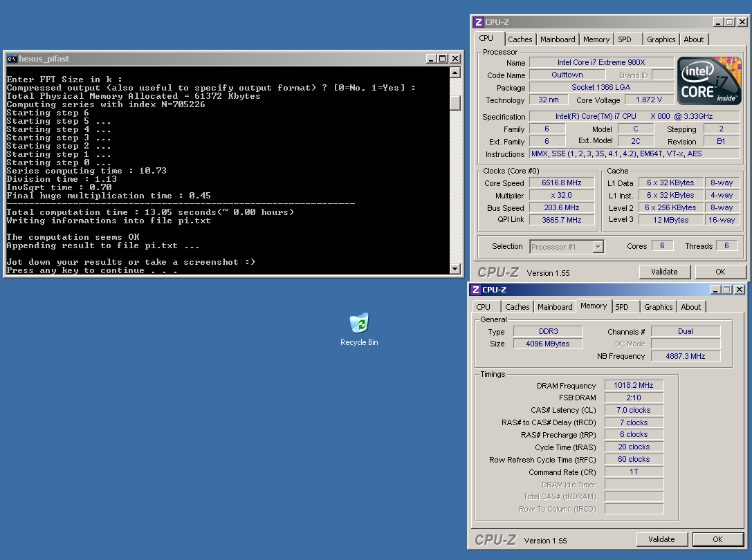This screenshot has width=752, height=560.
Task: Click the Technology 32 nm value
Action: (x=549, y=100)
